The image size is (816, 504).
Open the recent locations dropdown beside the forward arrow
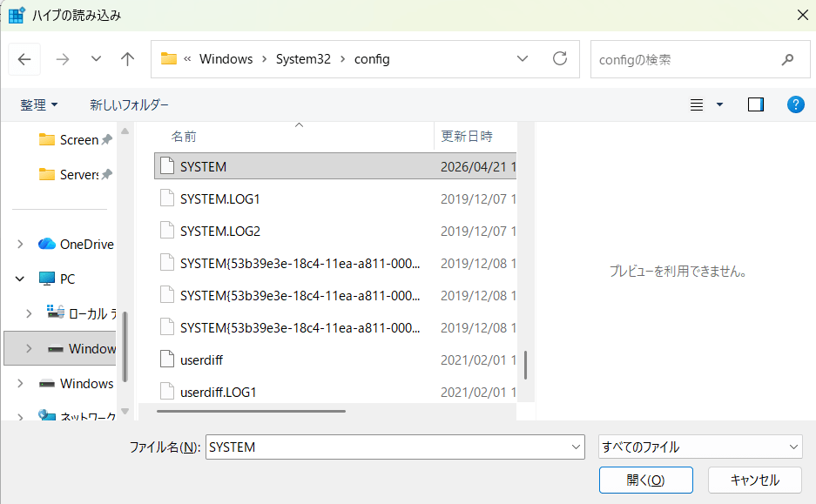click(x=95, y=58)
